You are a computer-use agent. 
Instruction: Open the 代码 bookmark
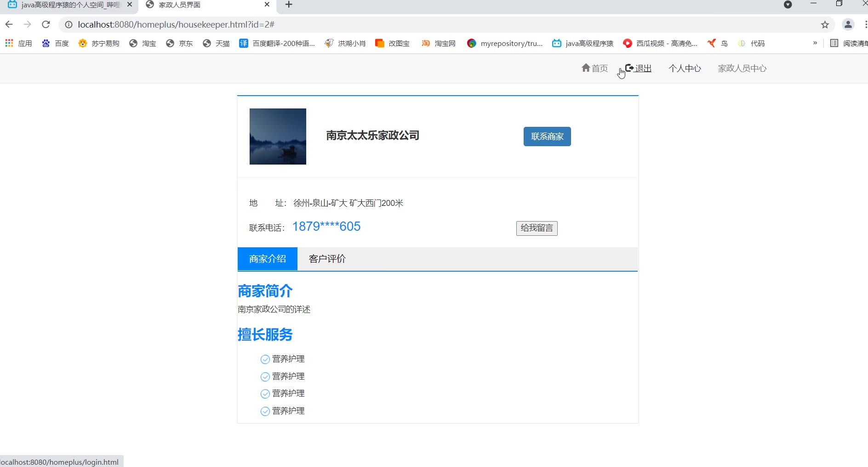[751, 43]
